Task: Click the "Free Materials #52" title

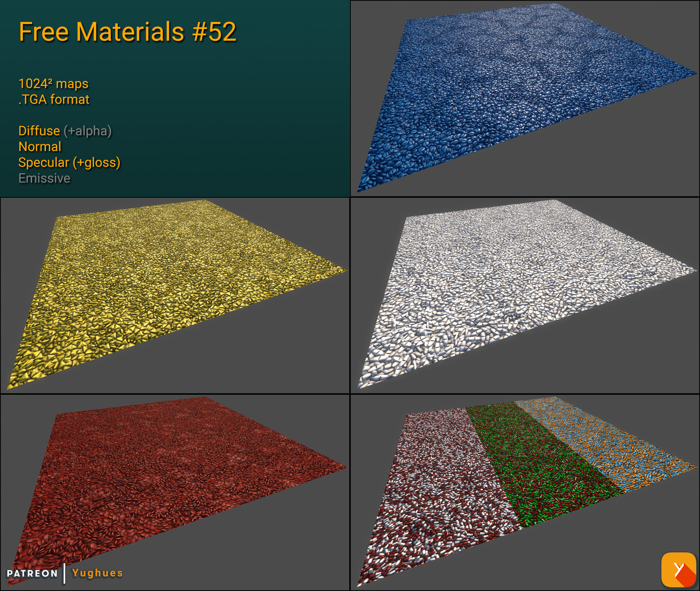Action: tap(128, 33)
